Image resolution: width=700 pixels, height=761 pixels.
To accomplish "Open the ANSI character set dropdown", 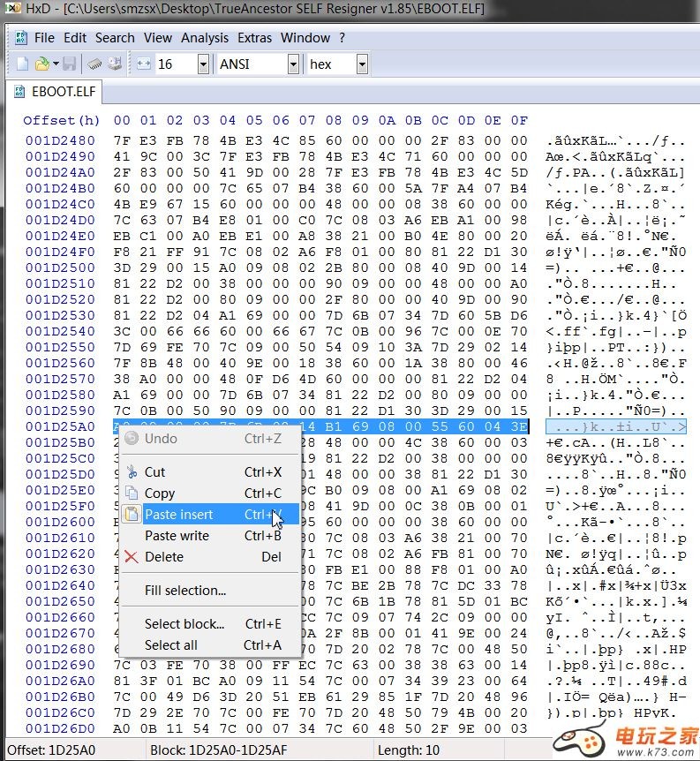I will (292, 64).
